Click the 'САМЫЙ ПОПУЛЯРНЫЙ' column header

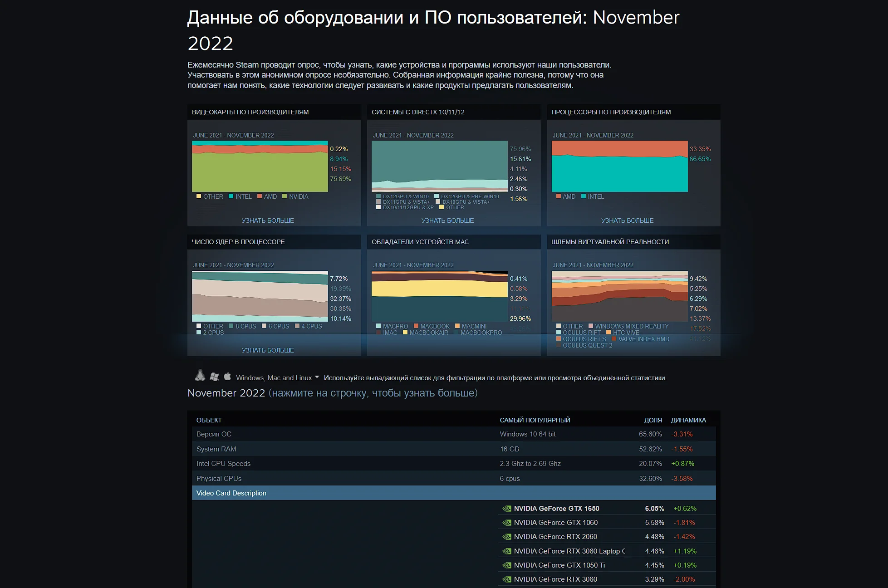pos(535,420)
